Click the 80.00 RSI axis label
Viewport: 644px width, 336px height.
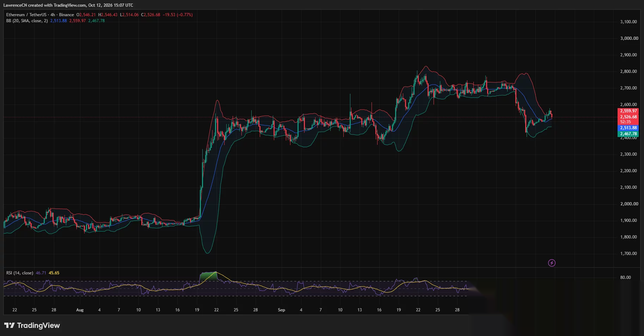point(625,278)
